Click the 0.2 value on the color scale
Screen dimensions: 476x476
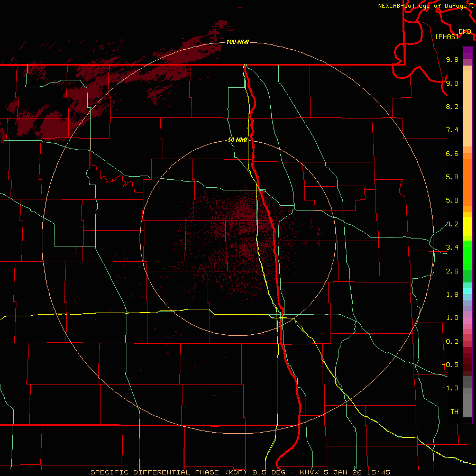tap(452, 342)
